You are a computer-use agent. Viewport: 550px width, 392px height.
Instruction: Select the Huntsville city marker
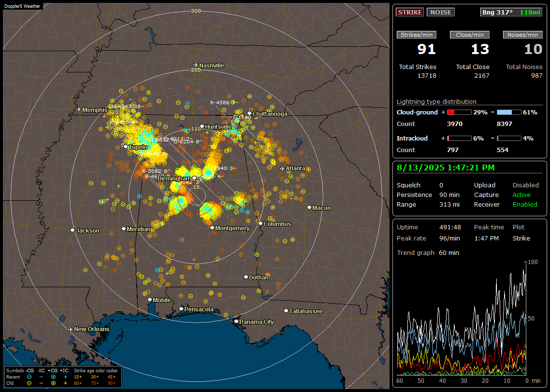coord(202,126)
